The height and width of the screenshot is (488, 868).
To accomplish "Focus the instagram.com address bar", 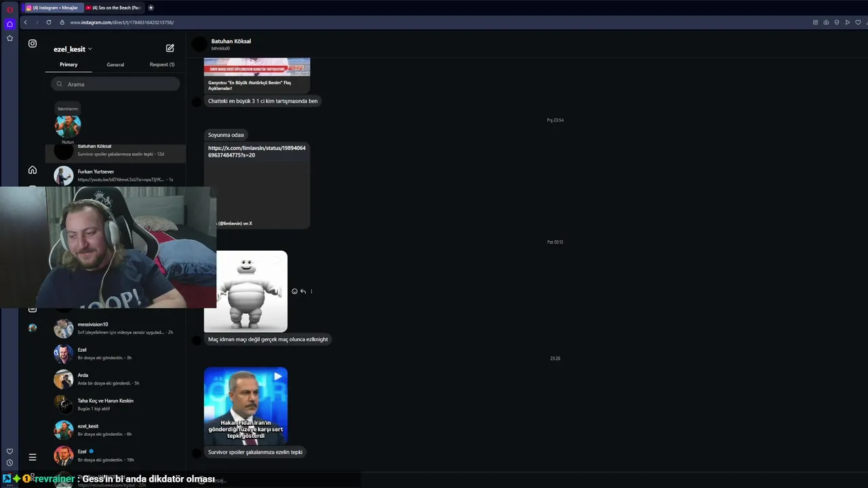I will point(121,22).
